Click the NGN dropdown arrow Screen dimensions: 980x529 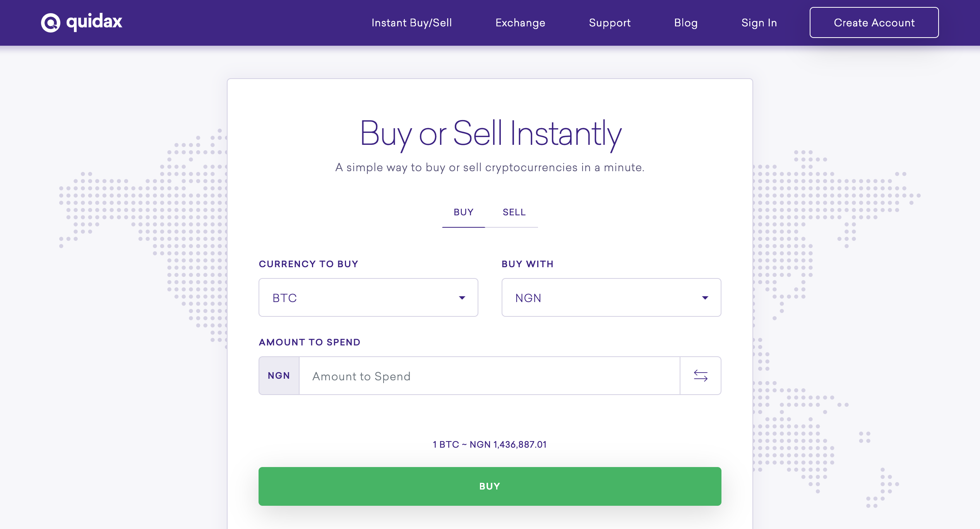[x=705, y=298]
